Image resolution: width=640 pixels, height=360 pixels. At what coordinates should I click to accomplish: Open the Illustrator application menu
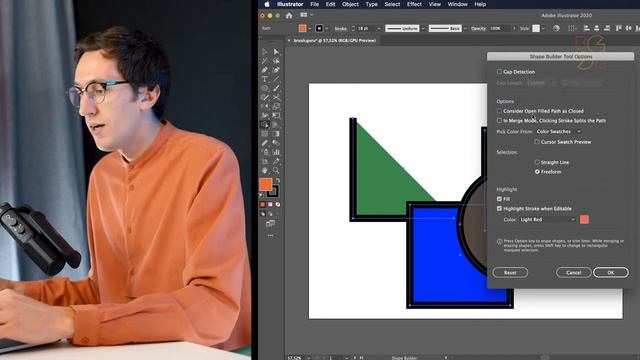click(x=290, y=4)
